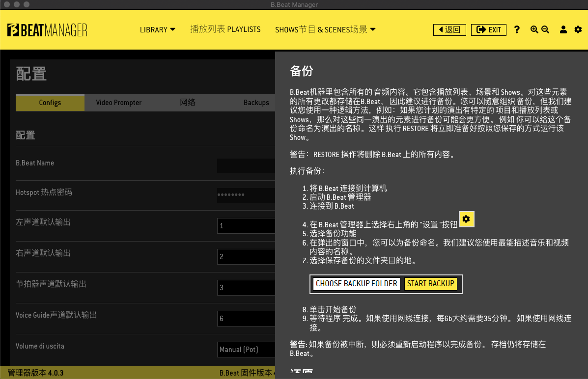Click the Hotspot 热点密码 label
This screenshot has width=588, height=379.
44,192
